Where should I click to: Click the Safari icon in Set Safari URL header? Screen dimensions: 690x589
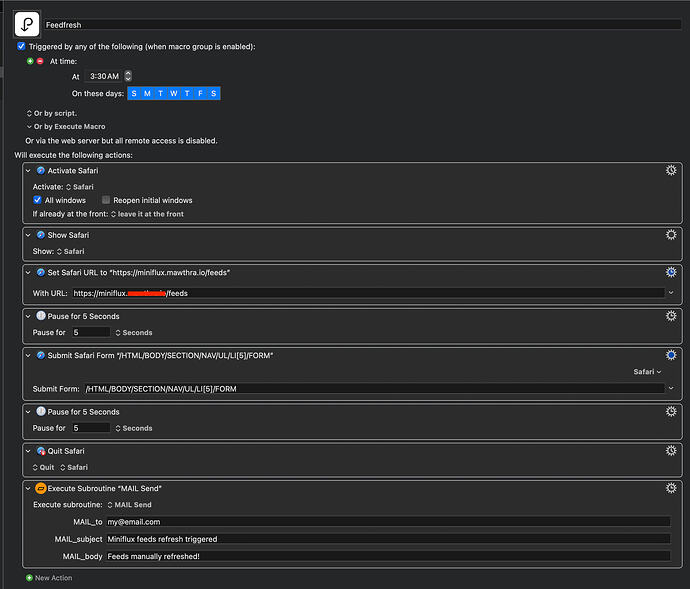[40, 272]
